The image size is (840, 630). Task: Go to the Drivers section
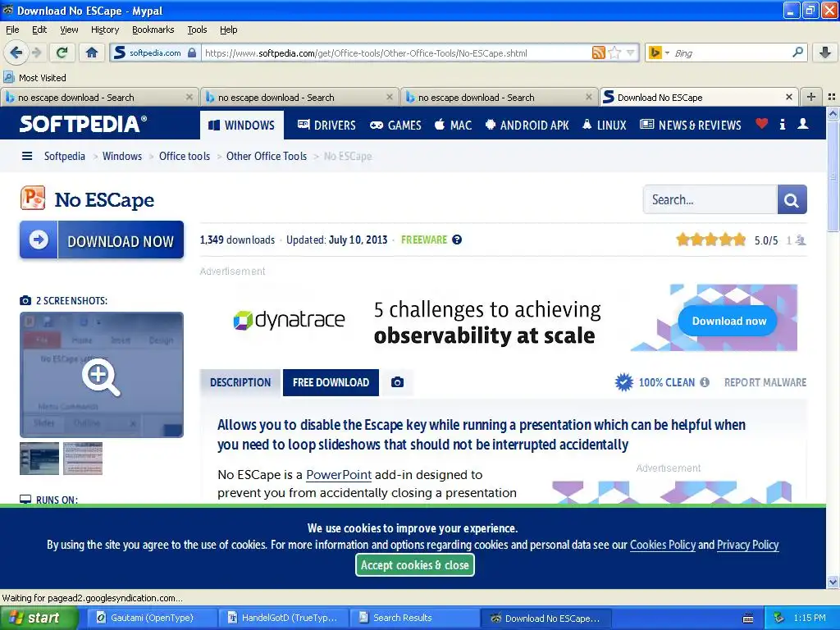click(x=326, y=125)
